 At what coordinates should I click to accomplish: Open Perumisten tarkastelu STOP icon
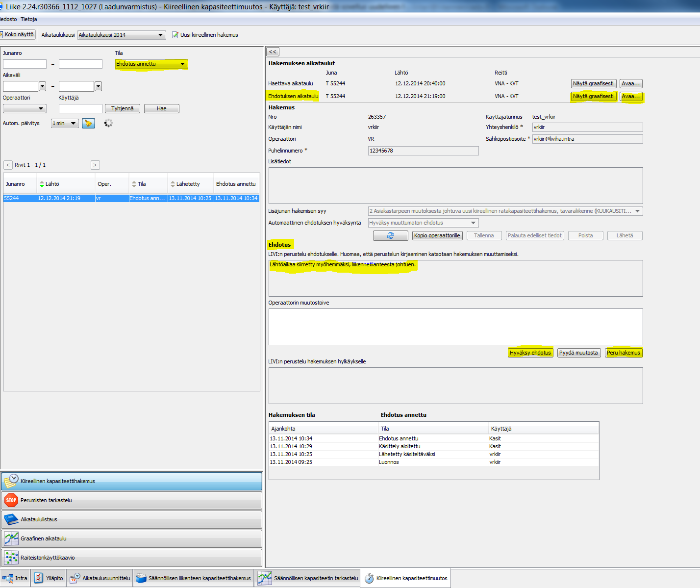click(x=11, y=500)
